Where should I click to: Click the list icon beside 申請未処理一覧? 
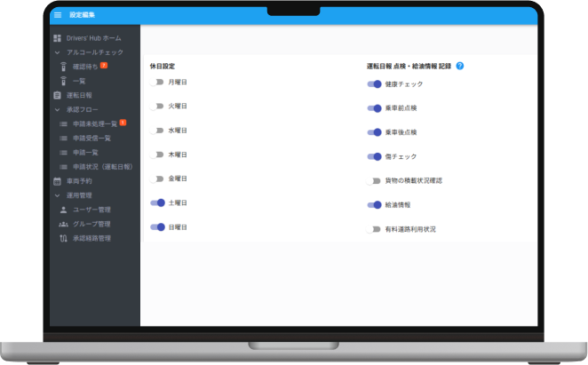tap(63, 124)
